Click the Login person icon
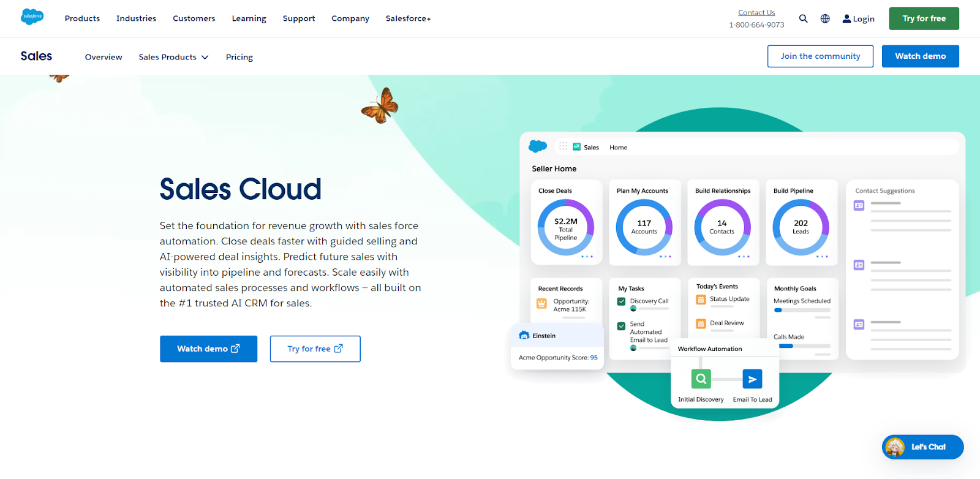 pos(846,18)
